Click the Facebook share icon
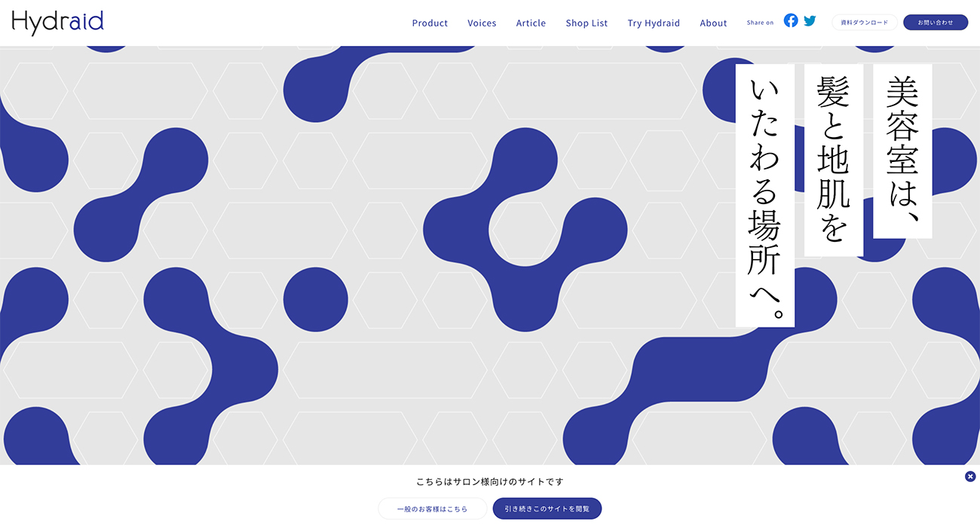Image resolution: width=980 pixels, height=531 pixels. click(790, 21)
